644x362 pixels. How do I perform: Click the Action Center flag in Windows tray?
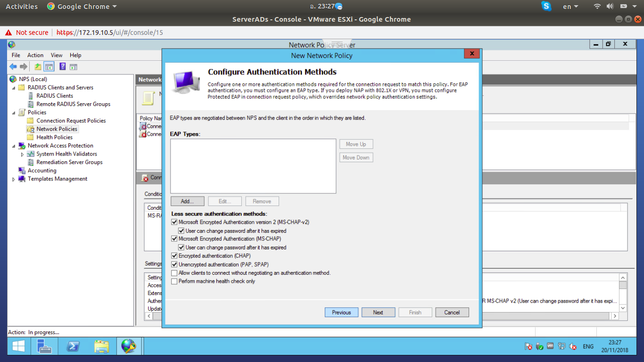528,346
